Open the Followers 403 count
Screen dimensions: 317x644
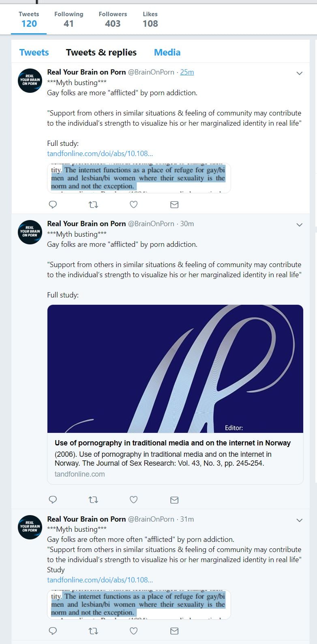click(x=113, y=19)
